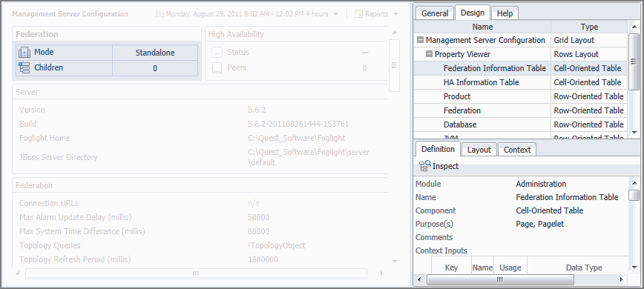Click the Standalone value cell
The height and width of the screenshot is (289, 644).
tap(155, 53)
